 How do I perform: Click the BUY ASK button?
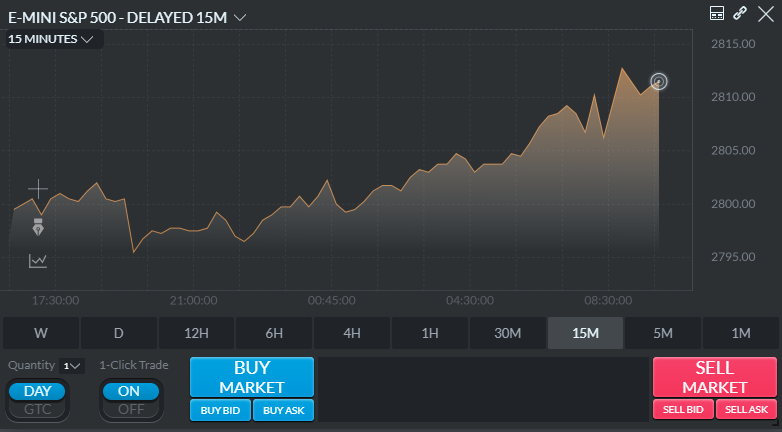(x=283, y=411)
